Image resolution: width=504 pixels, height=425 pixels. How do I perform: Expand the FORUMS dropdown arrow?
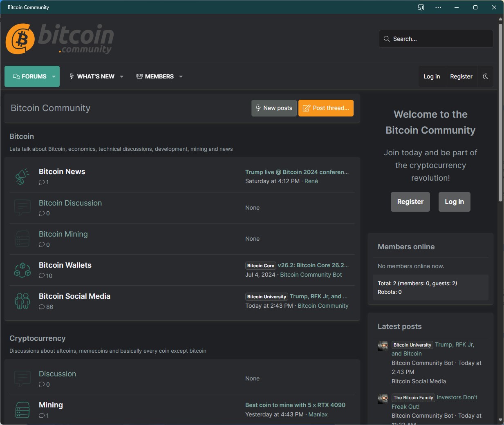point(54,76)
